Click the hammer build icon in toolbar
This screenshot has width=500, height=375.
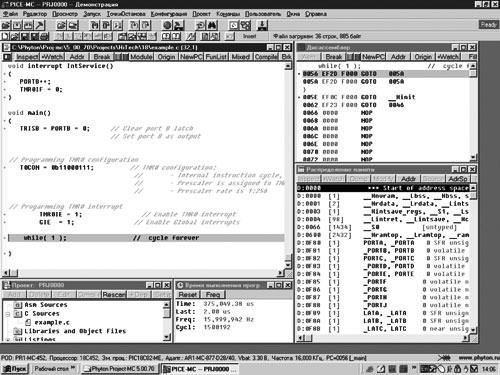pyautogui.click(x=40, y=25)
